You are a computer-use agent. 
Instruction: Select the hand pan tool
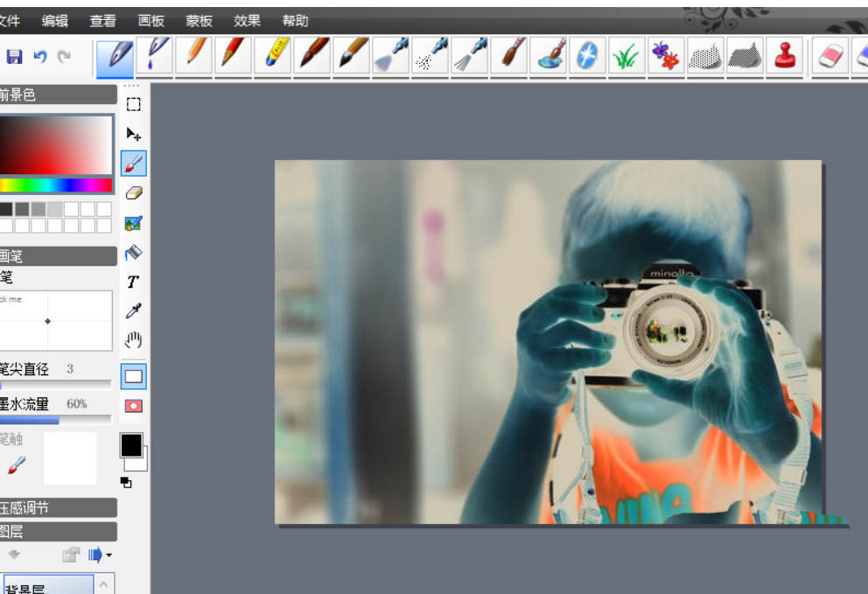point(133,340)
